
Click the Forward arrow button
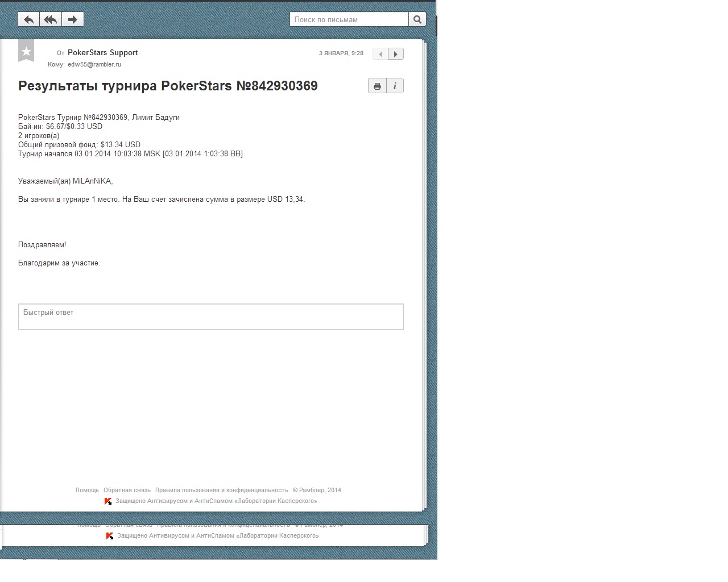(x=73, y=19)
